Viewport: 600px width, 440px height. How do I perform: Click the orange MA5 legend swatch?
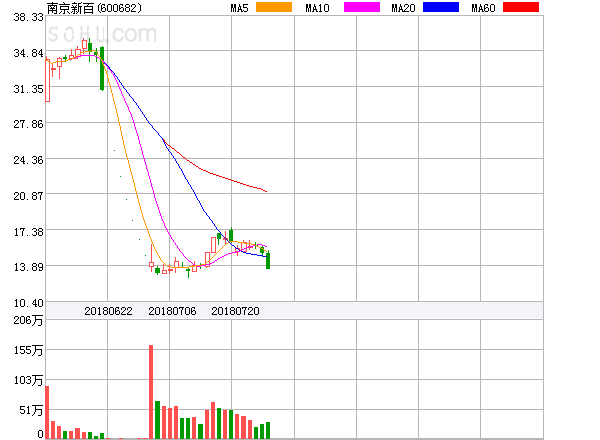(274, 7)
